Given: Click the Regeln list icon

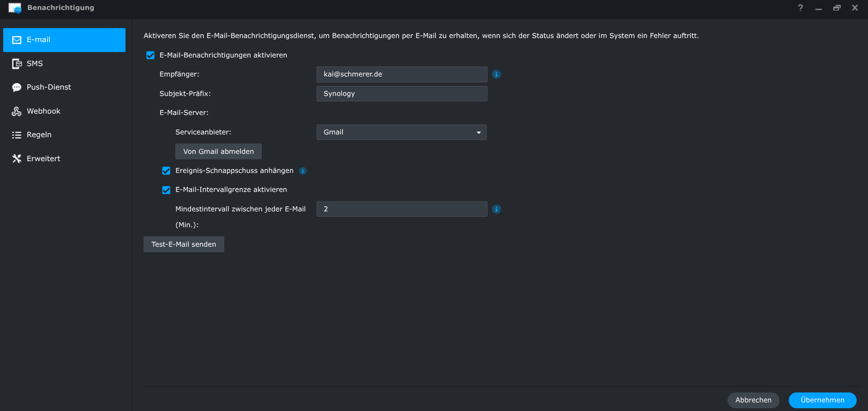Looking at the screenshot, I should [17, 135].
